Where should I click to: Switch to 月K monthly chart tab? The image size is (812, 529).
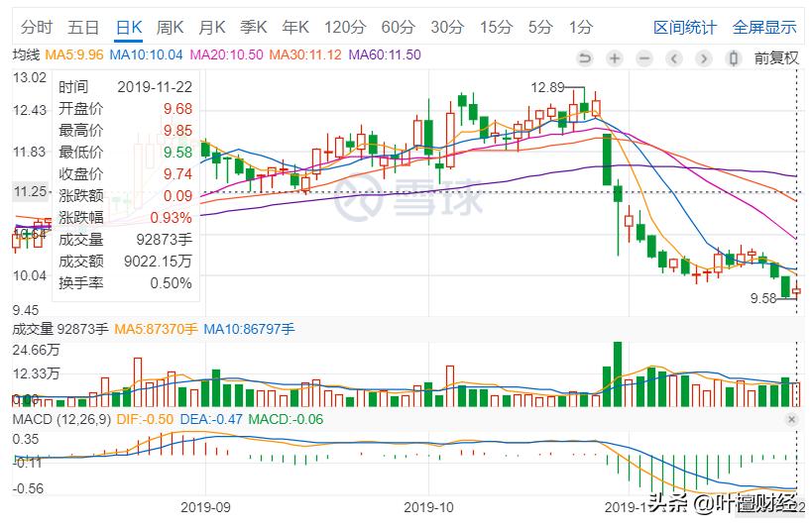click(212, 27)
